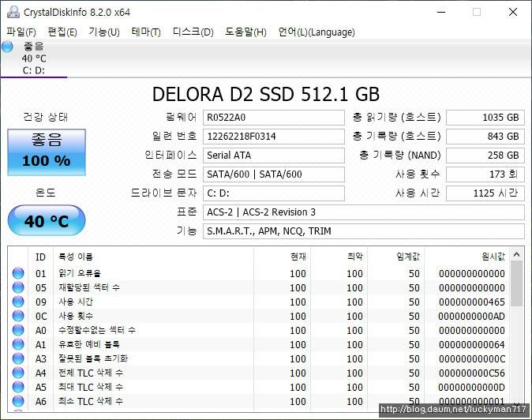Click status orb for attribute A3

18,359
